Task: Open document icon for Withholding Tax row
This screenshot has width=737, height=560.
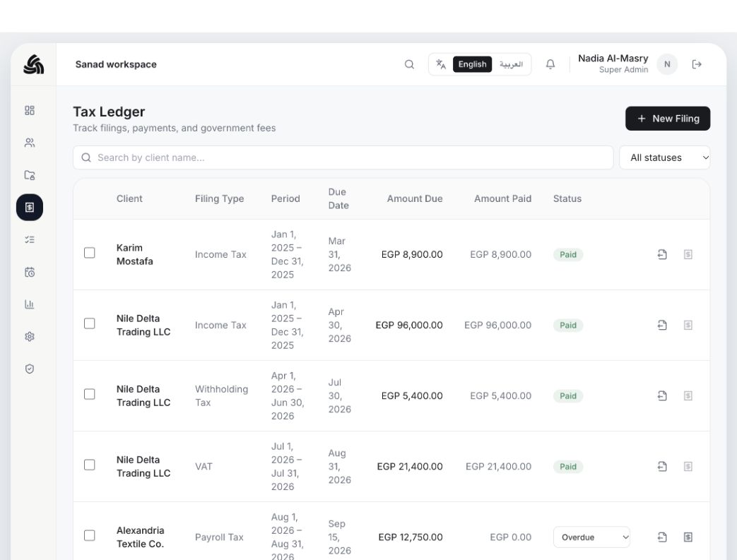Action: tap(662, 396)
